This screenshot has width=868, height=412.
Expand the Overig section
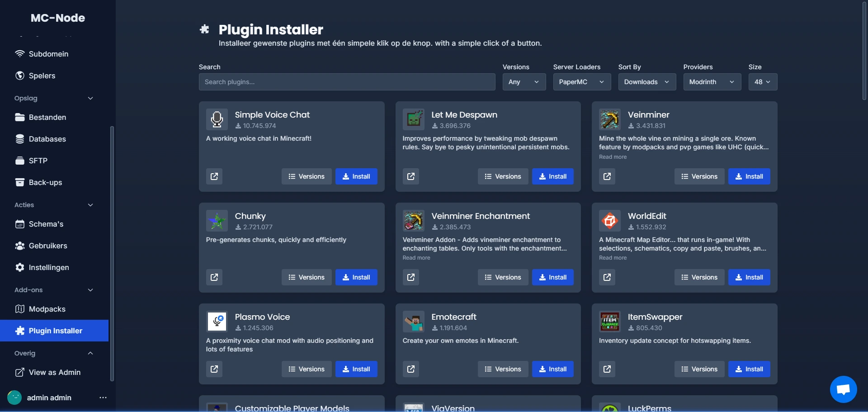[90, 353]
